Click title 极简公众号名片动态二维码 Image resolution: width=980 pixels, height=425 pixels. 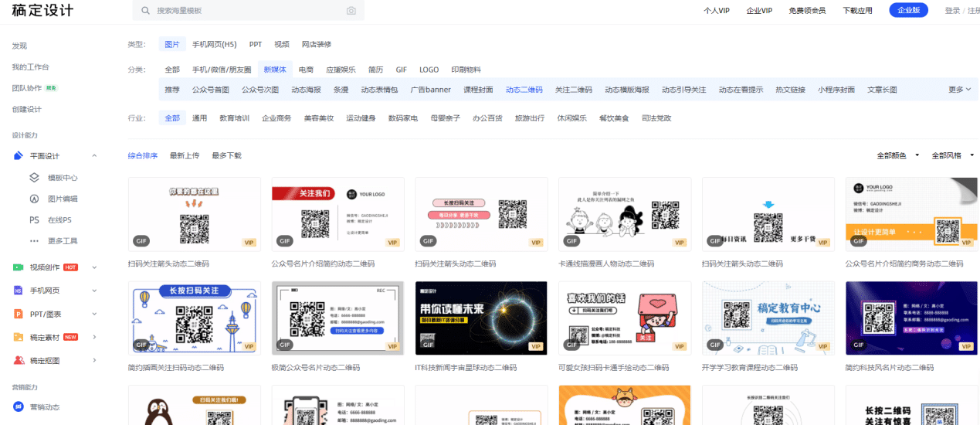pos(316,368)
